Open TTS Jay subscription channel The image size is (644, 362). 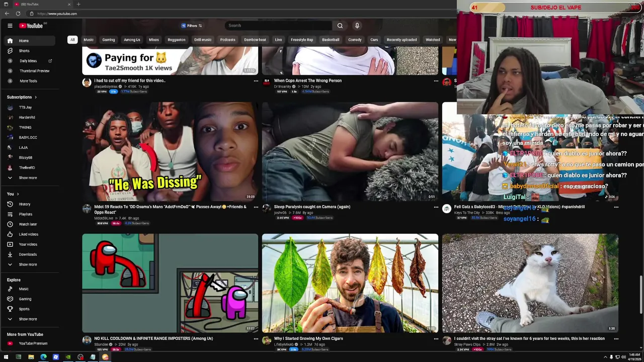30,107
